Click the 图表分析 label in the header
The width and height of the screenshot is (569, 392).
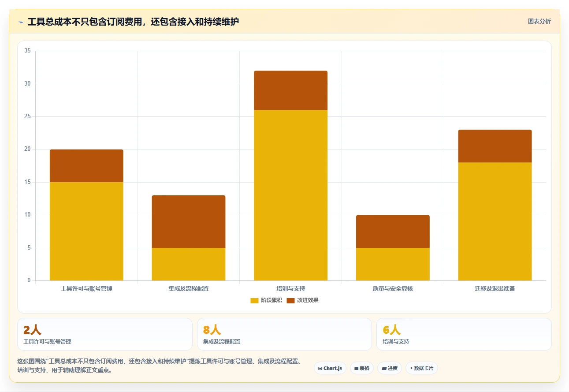tap(539, 21)
